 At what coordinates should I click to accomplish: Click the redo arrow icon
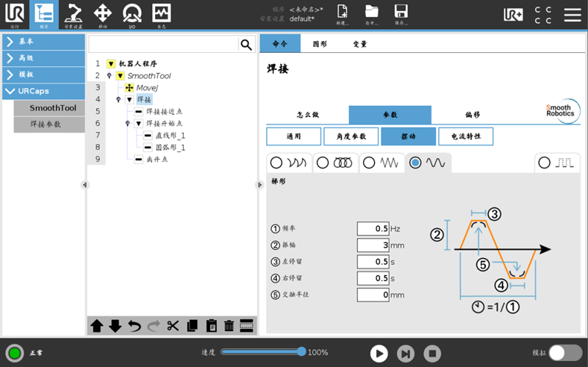[x=154, y=325]
